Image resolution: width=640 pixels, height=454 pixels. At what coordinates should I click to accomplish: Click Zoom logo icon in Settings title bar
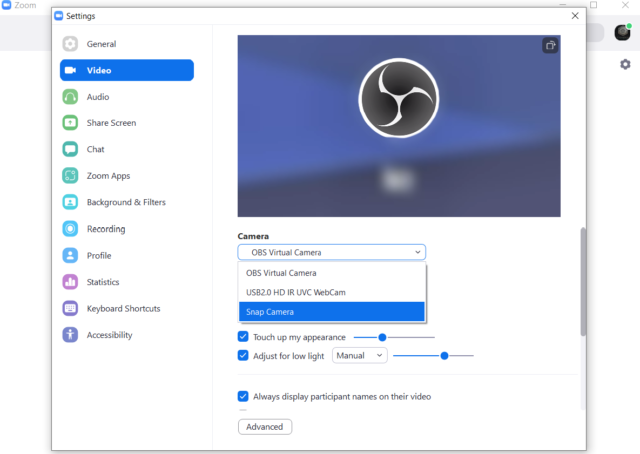(x=59, y=16)
